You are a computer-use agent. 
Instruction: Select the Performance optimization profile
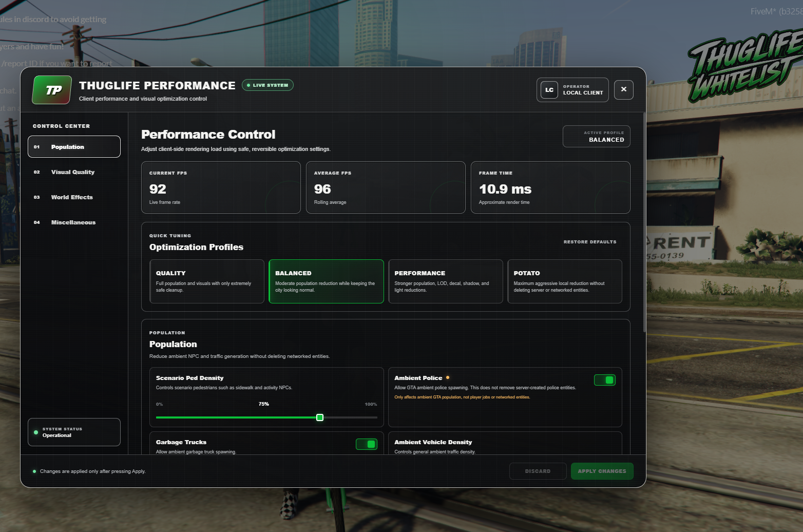point(446,281)
